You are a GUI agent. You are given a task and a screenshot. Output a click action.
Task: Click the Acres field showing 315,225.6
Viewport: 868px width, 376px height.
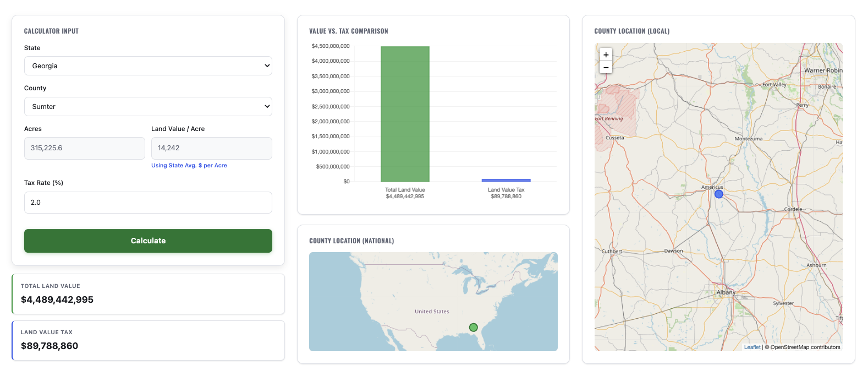(84, 148)
